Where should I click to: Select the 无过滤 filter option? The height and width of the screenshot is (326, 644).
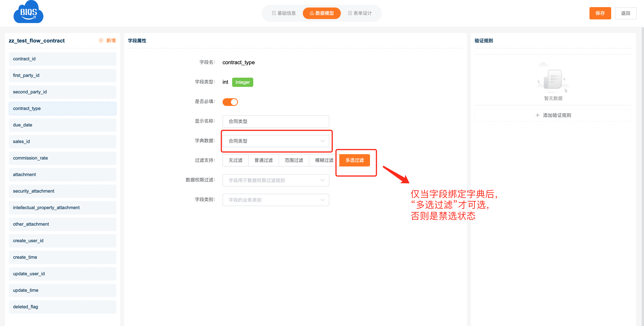coord(236,160)
